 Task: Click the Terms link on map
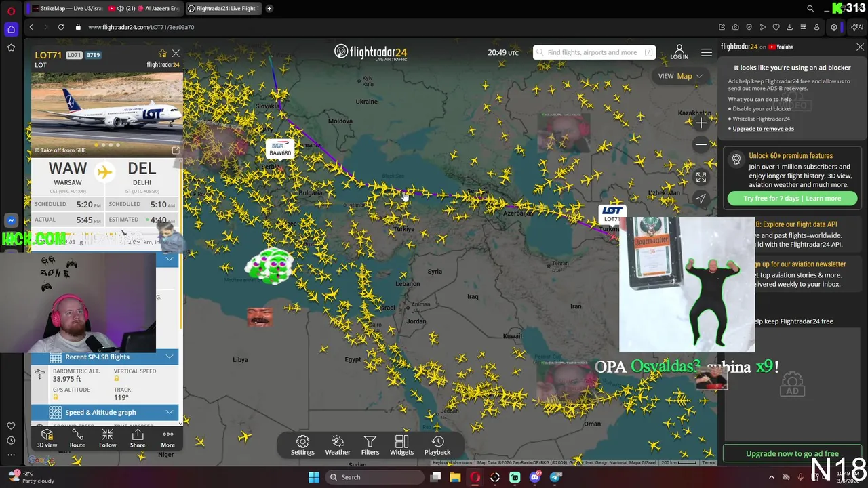pyautogui.click(x=708, y=462)
